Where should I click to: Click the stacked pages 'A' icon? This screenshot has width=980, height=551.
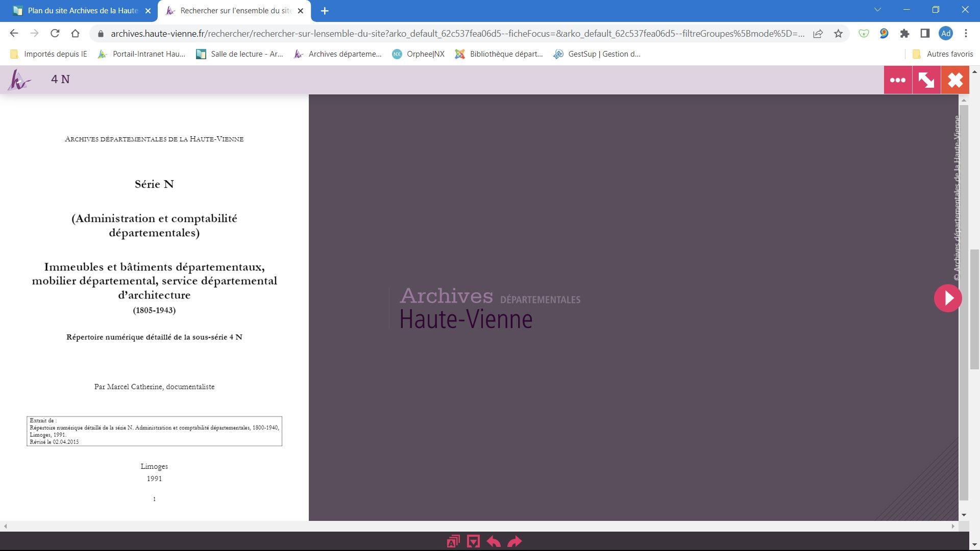point(453,541)
